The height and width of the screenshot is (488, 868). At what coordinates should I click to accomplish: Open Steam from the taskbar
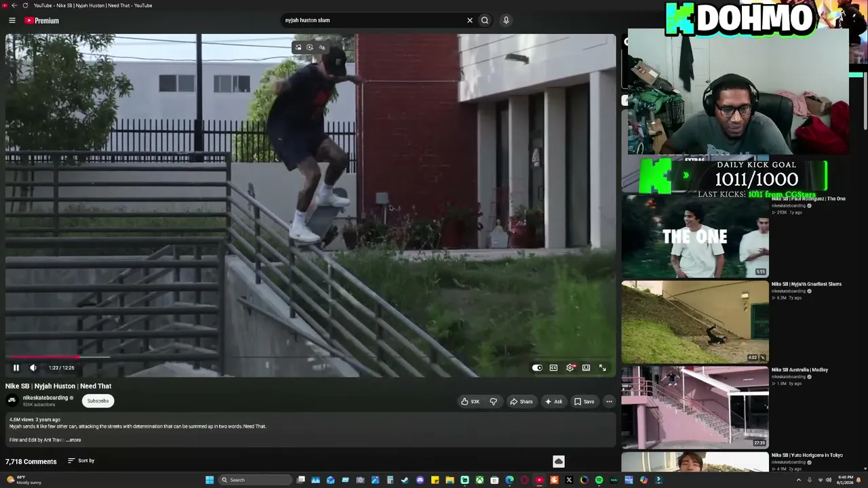click(x=405, y=480)
